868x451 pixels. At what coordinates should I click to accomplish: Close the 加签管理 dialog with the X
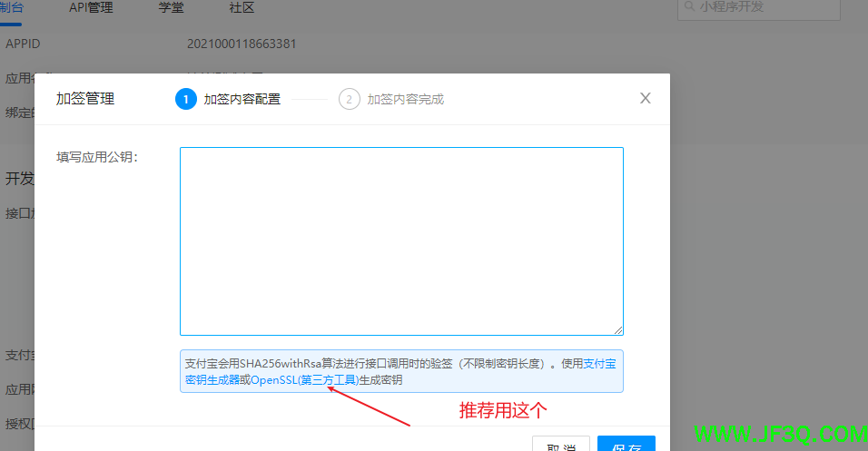[x=646, y=98]
